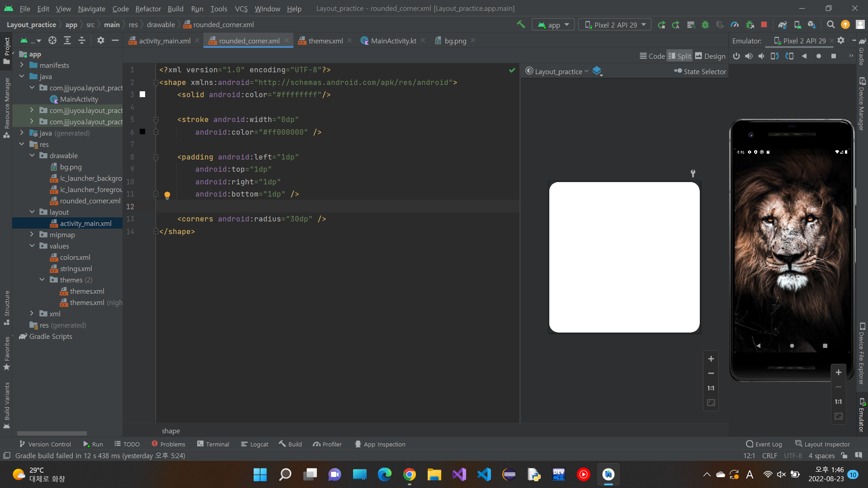The width and height of the screenshot is (868, 488).
Task: Switch editor to Design view mode
Action: pyautogui.click(x=710, y=56)
